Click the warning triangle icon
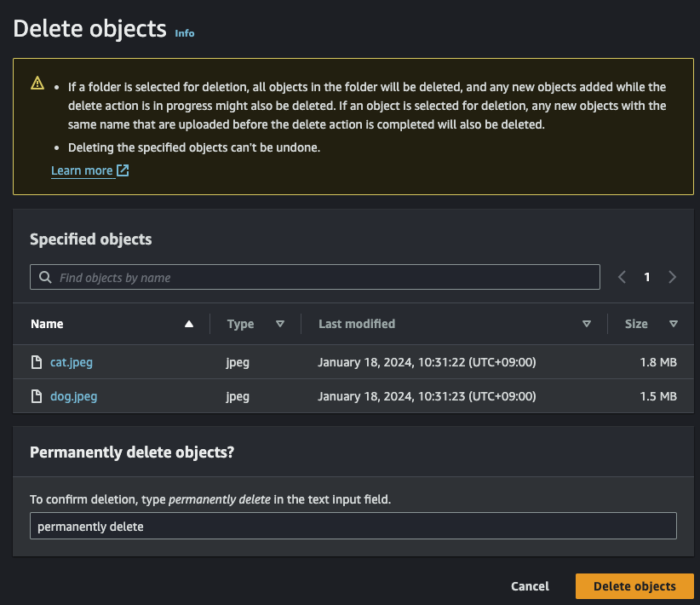The height and width of the screenshot is (605, 700). tap(37, 84)
